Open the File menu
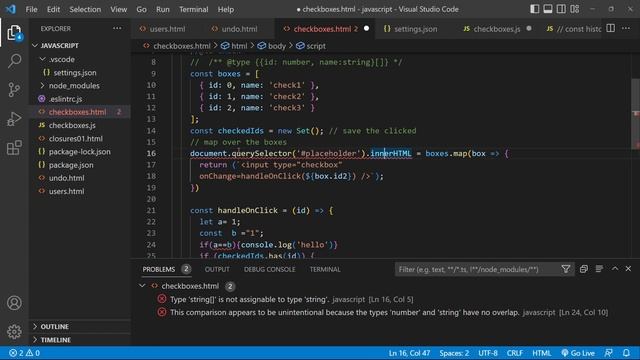This screenshot has width=640, height=360. 31,9
